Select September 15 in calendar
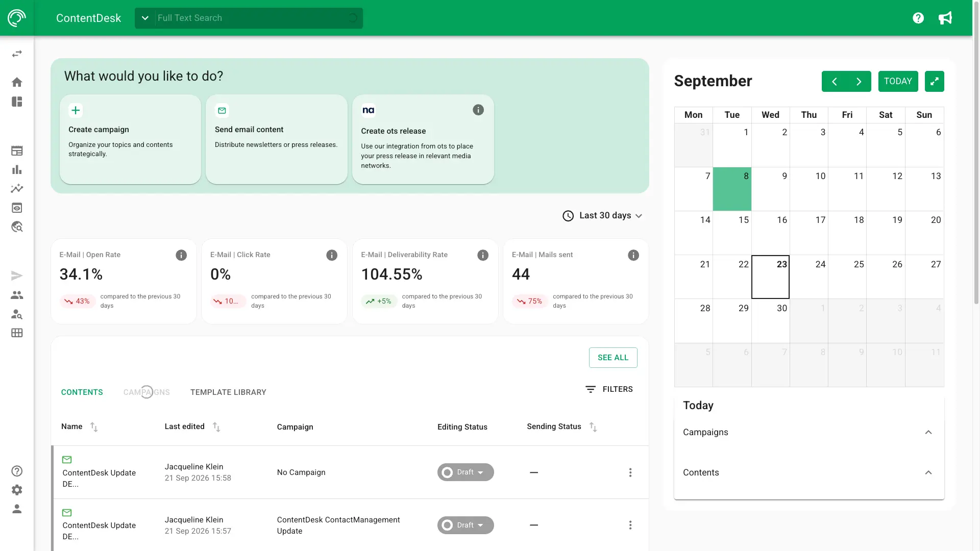This screenshot has height=551, width=980. tap(732, 233)
